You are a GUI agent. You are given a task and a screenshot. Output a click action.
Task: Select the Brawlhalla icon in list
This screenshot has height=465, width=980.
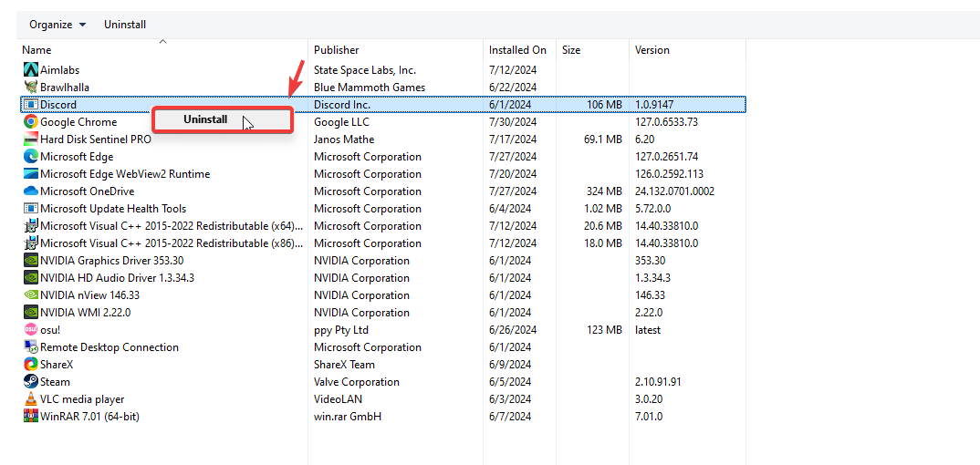31,88
